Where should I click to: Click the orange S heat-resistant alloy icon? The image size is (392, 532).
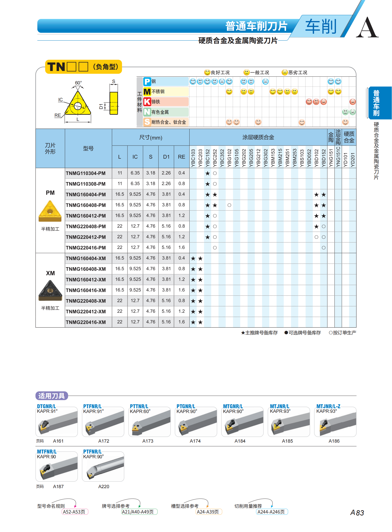coord(147,122)
